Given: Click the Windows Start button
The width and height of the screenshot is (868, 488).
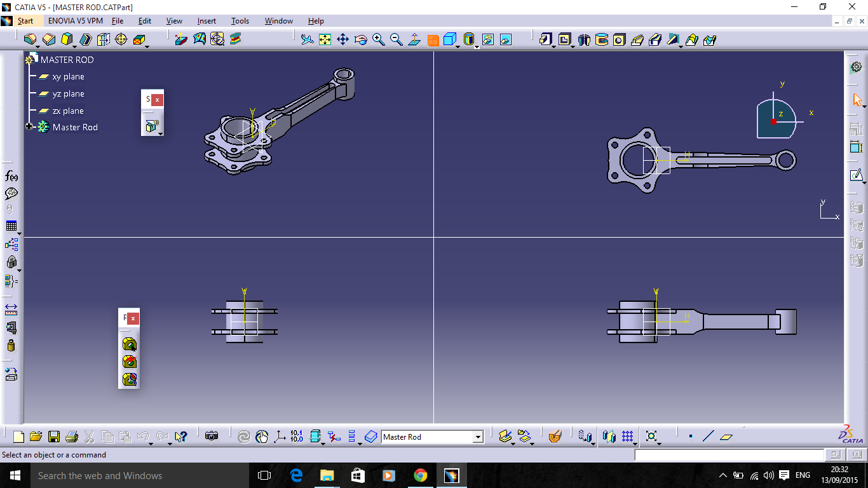Looking at the screenshot, I should point(15,475).
